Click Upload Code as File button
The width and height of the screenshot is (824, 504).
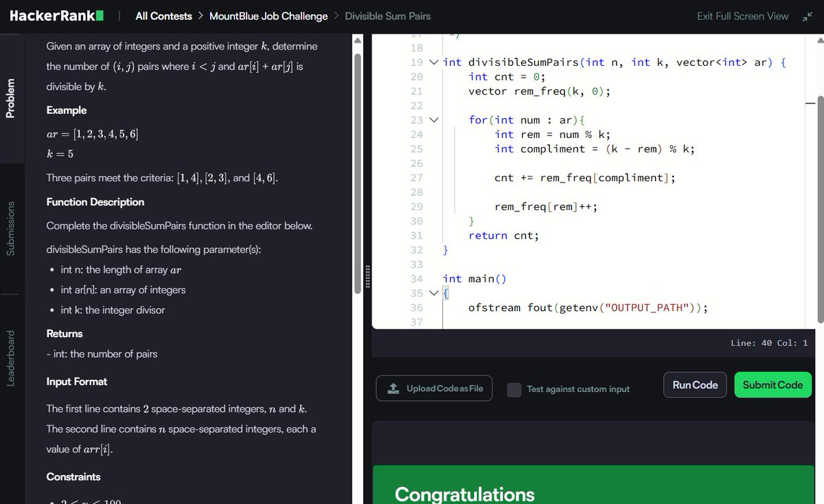434,388
